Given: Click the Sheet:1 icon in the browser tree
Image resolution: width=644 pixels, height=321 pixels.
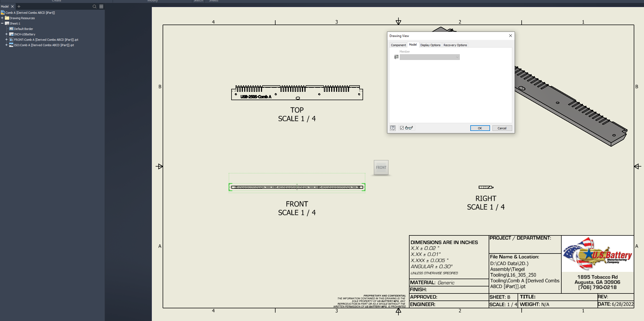Looking at the screenshot, I should coord(8,23).
